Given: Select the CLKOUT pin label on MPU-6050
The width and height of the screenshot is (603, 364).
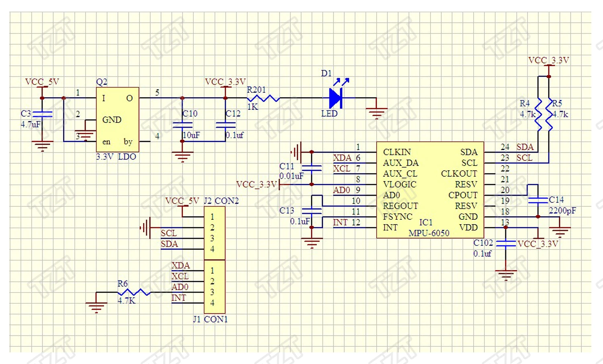Looking at the screenshot, I should 459,174.
